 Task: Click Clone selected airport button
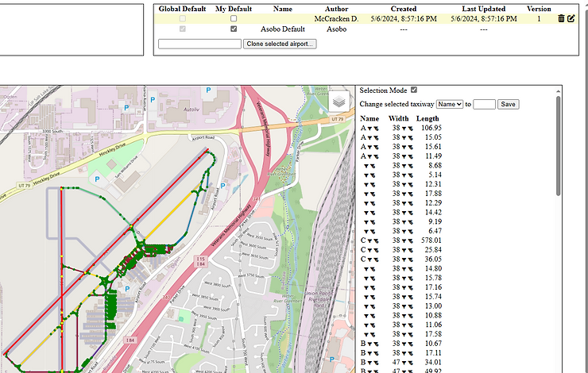280,44
